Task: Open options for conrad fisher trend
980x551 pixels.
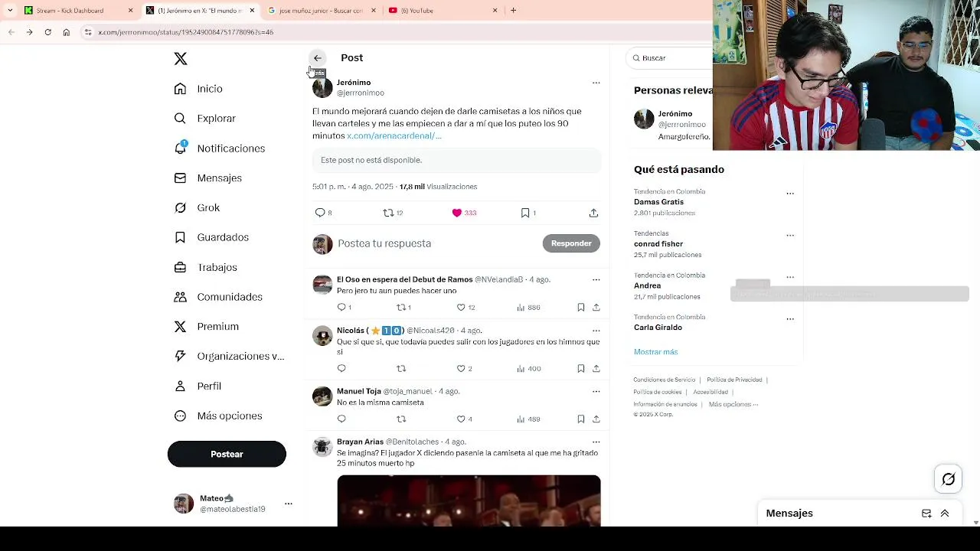Action: [x=790, y=236]
